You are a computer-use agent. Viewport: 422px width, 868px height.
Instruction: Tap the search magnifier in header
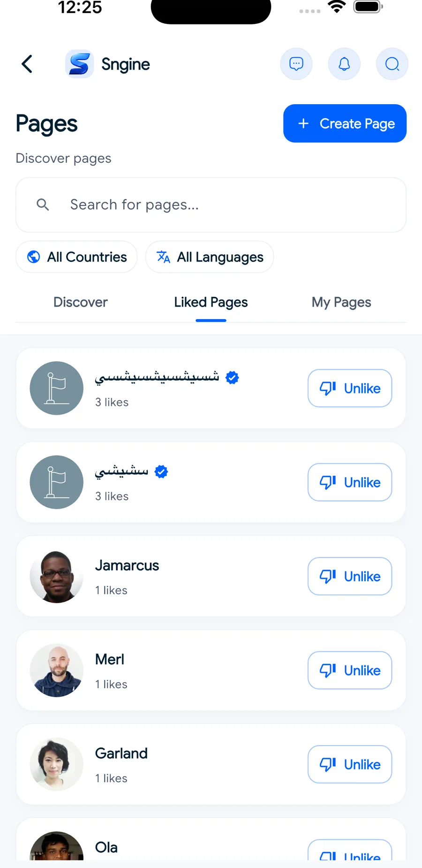coord(392,64)
